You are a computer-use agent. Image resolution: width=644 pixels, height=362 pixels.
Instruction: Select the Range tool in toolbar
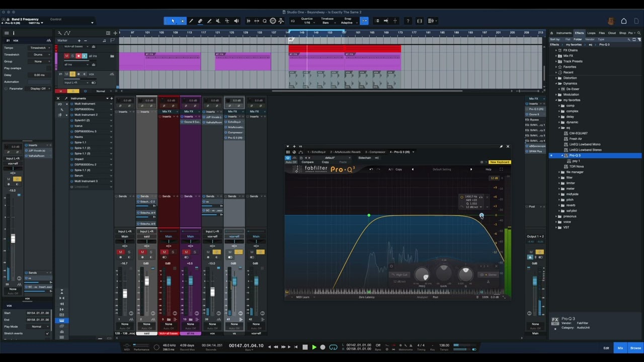[183, 21]
